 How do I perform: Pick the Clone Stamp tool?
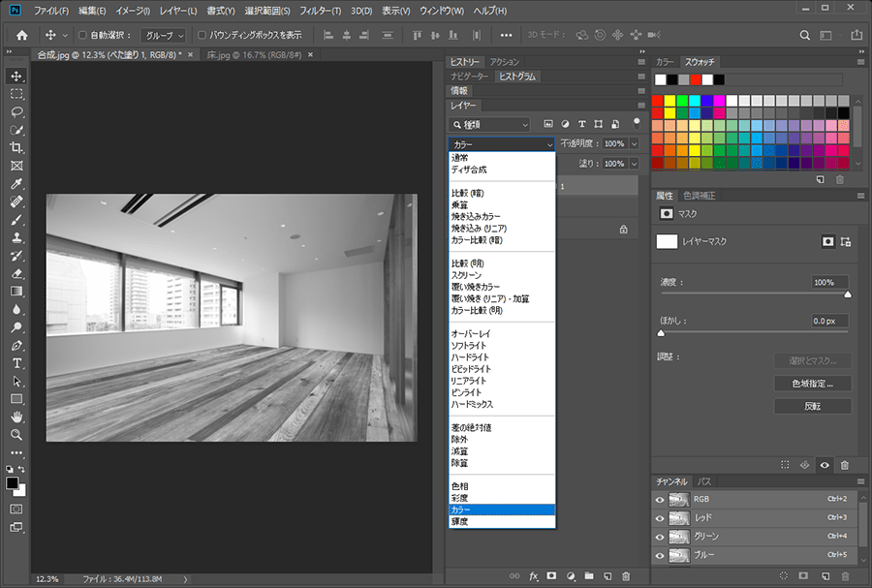coord(16,238)
